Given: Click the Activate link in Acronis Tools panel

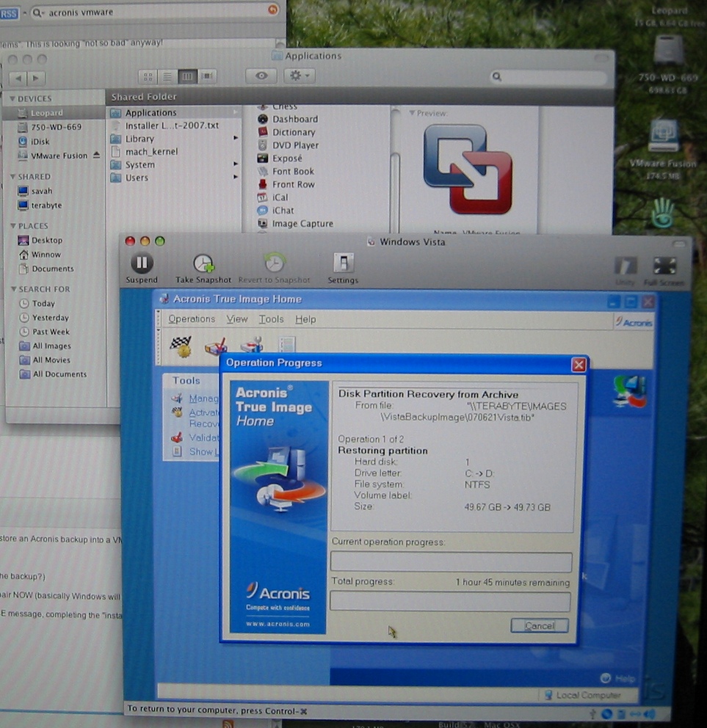Looking at the screenshot, I should click(x=203, y=412).
